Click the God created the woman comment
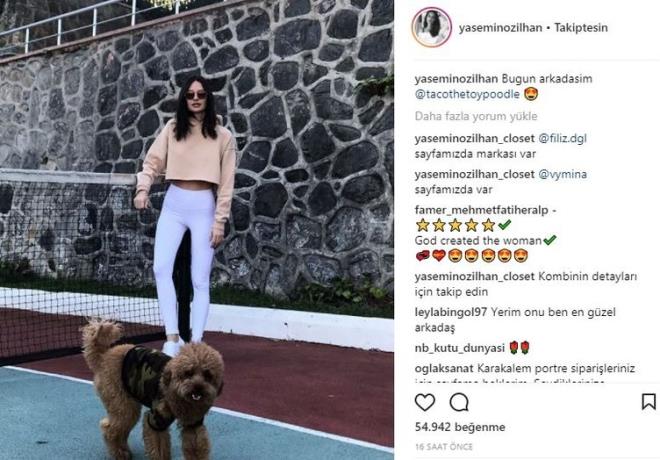This screenshot has width=660, height=460. point(478,241)
